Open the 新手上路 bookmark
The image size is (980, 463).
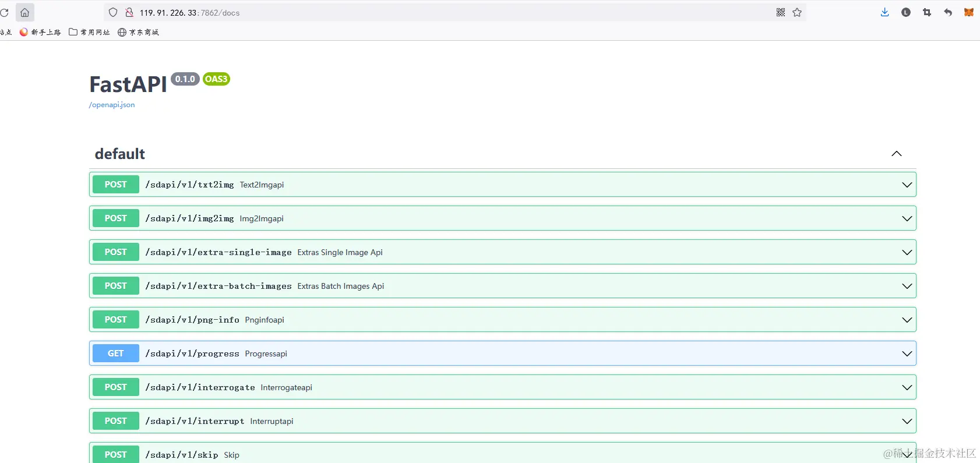click(40, 32)
